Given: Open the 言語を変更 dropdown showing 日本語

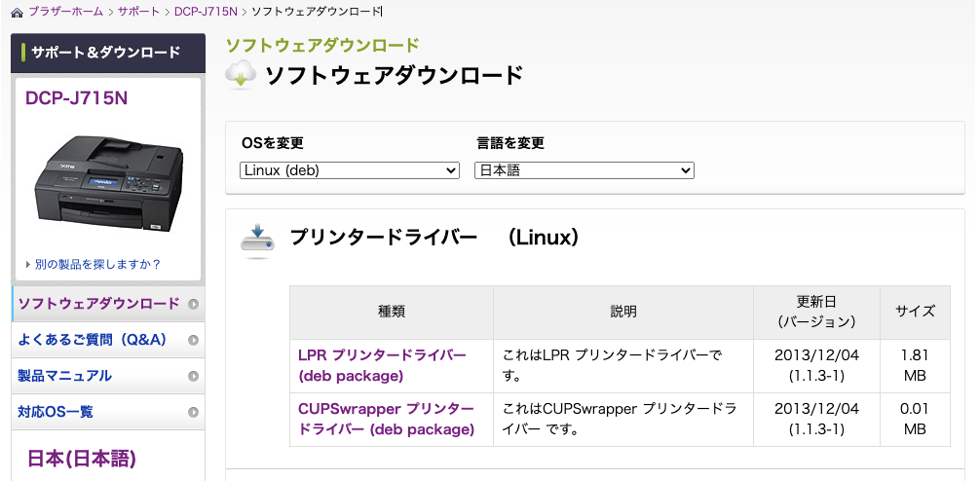Looking at the screenshot, I should [x=584, y=170].
